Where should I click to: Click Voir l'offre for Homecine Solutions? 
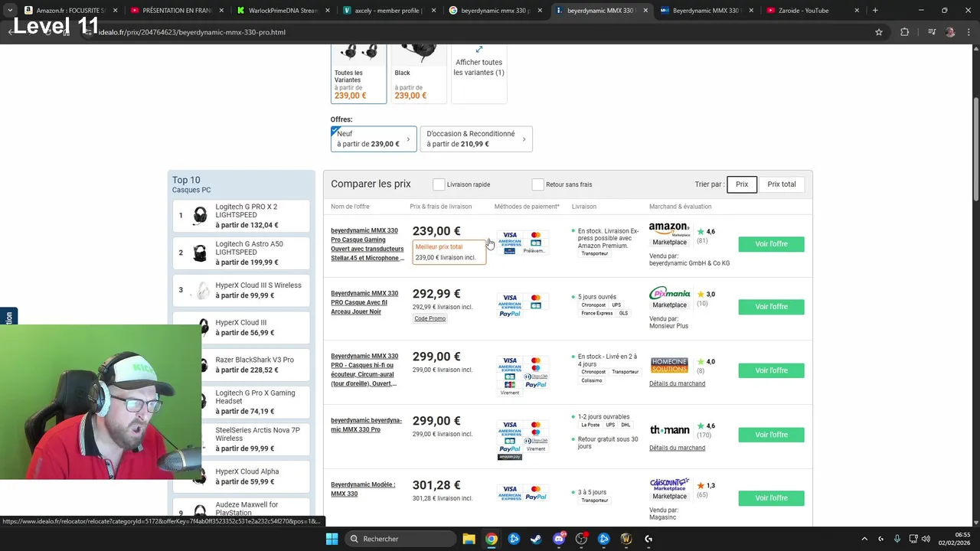(771, 370)
